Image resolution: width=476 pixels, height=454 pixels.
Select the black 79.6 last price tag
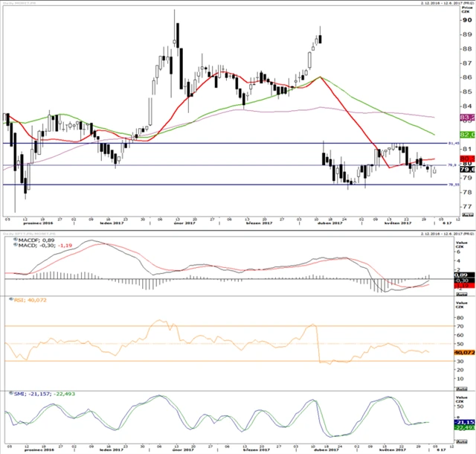(468, 170)
